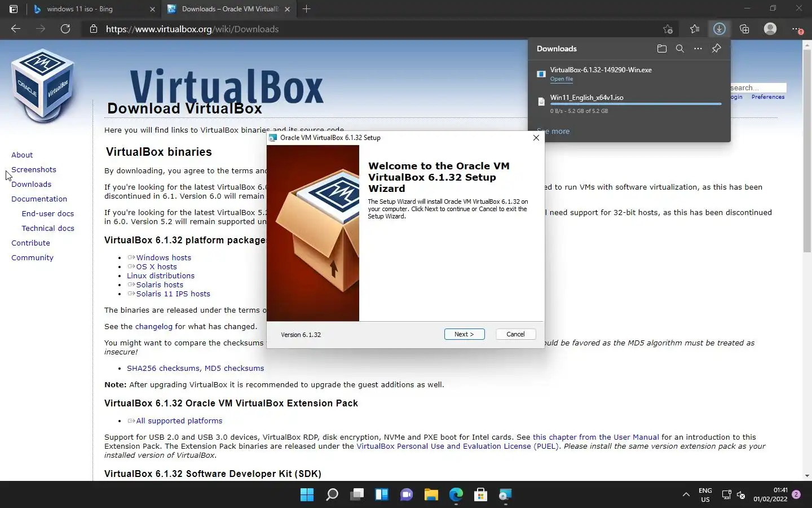This screenshot has height=508, width=812.
Task: Click OS X hosts download link
Action: [x=156, y=266]
